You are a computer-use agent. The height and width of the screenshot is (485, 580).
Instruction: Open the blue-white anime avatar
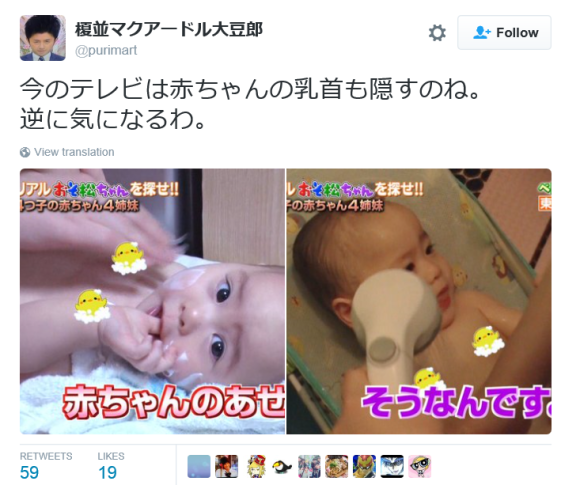(392, 466)
